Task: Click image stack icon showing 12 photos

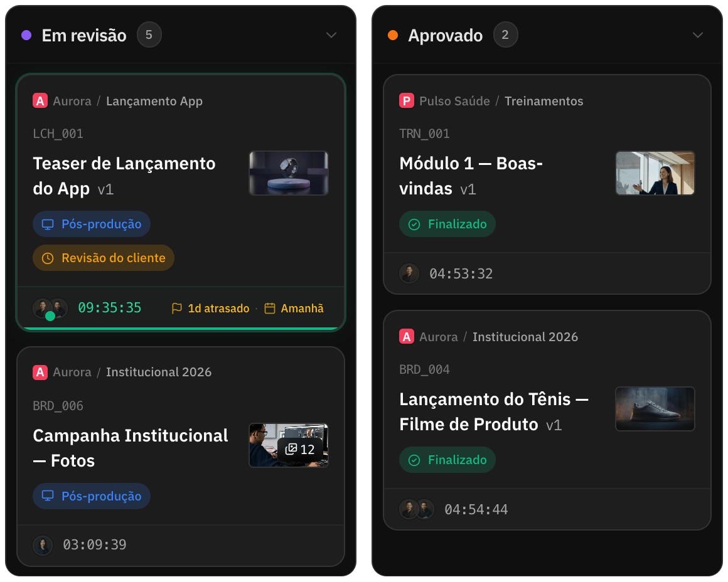Action: tap(291, 449)
